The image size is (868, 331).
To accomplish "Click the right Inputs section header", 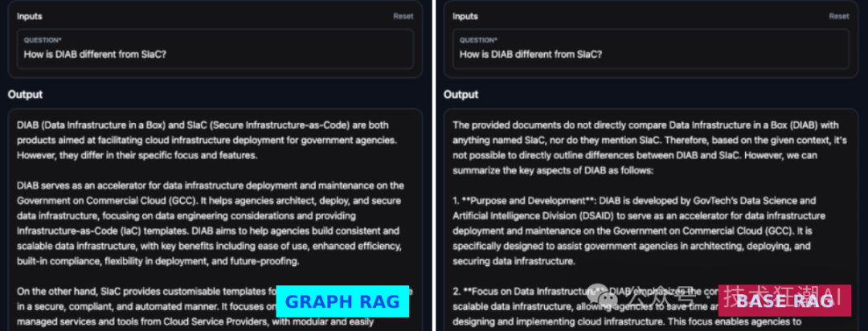I will click(x=466, y=16).
